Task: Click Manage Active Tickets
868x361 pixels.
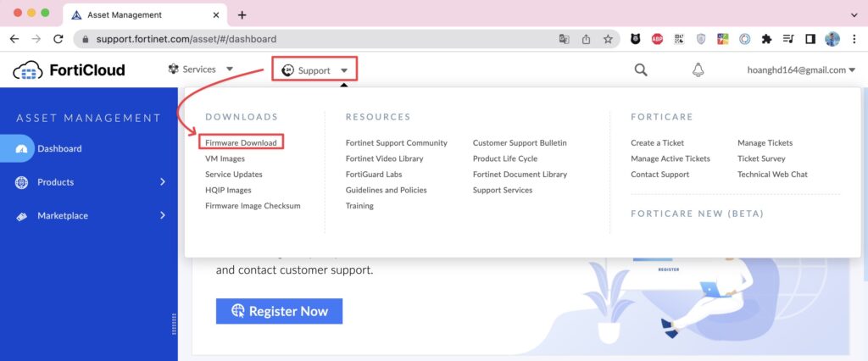Action: (x=670, y=158)
